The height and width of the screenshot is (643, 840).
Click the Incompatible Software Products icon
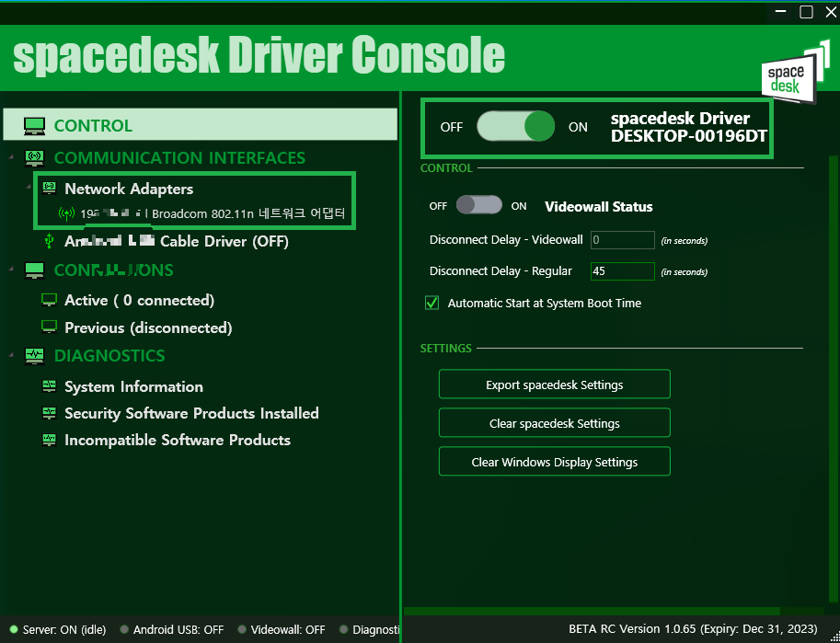[x=50, y=440]
